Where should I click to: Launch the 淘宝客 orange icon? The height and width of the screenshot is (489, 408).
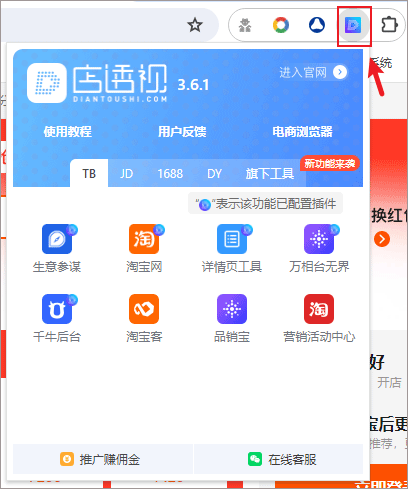[x=144, y=309]
